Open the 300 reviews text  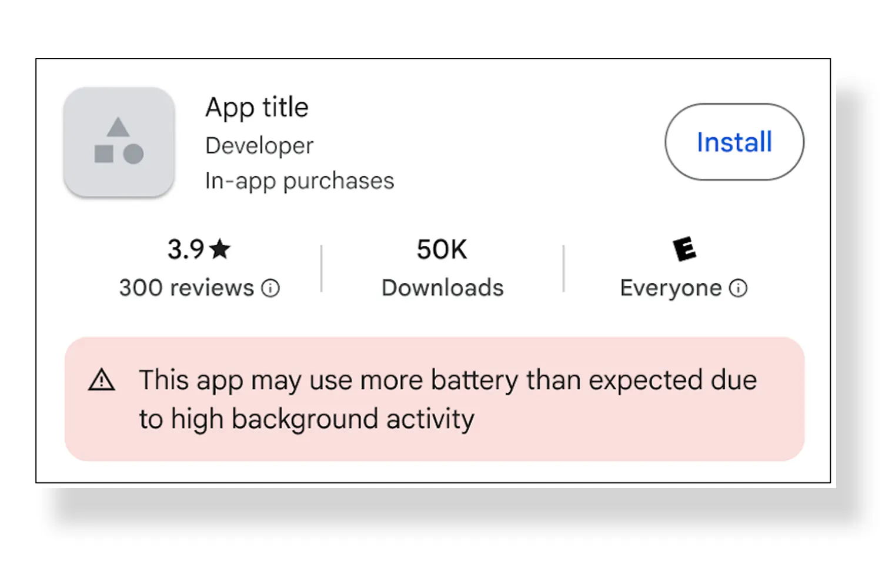[x=186, y=288]
